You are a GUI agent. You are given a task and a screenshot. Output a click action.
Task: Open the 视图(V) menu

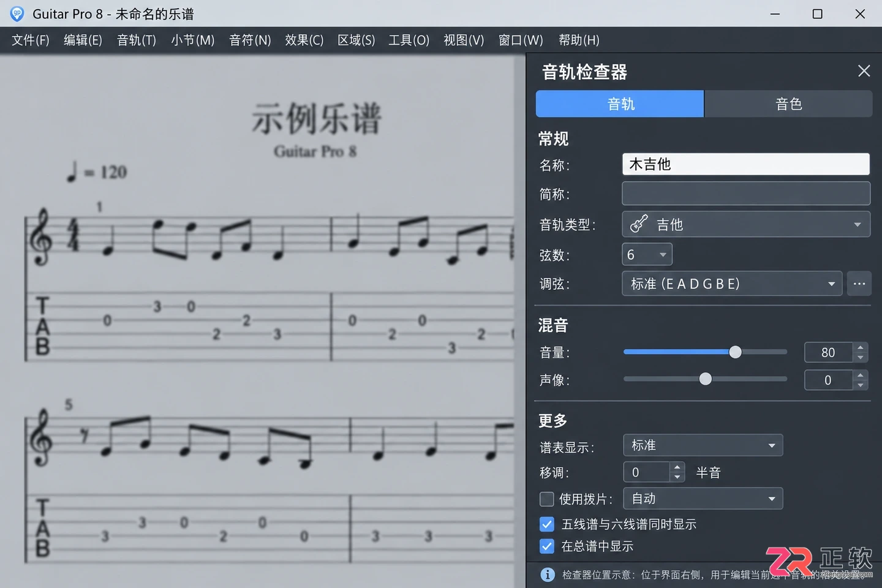pyautogui.click(x=464, y=40)
